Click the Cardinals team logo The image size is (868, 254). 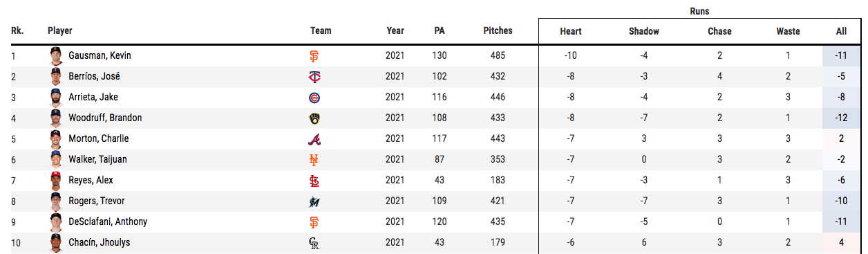click(x=314, y=181)
